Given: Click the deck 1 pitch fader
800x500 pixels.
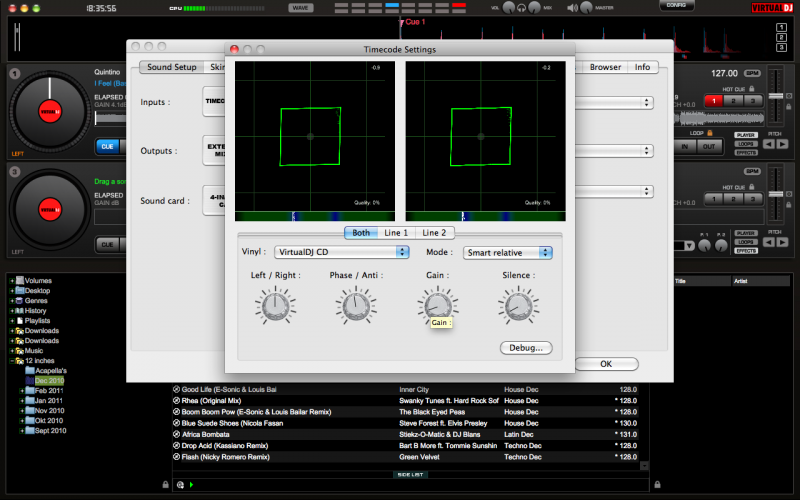Looking at the screenshot, I should (x=776, y=96).
